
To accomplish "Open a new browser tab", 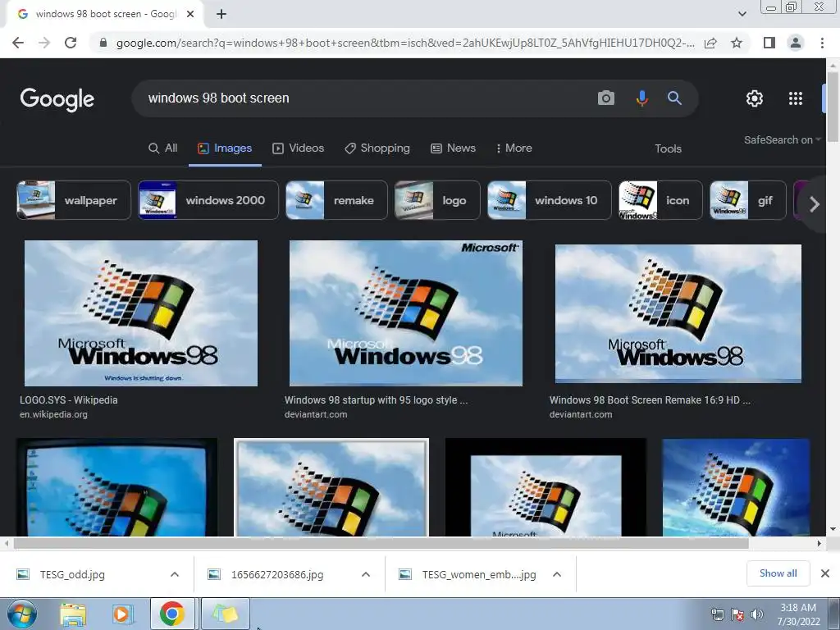I will tap(221, 14).
